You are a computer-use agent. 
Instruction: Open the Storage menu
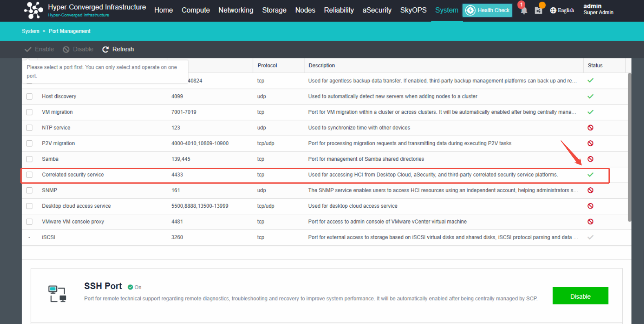(274, 10)
